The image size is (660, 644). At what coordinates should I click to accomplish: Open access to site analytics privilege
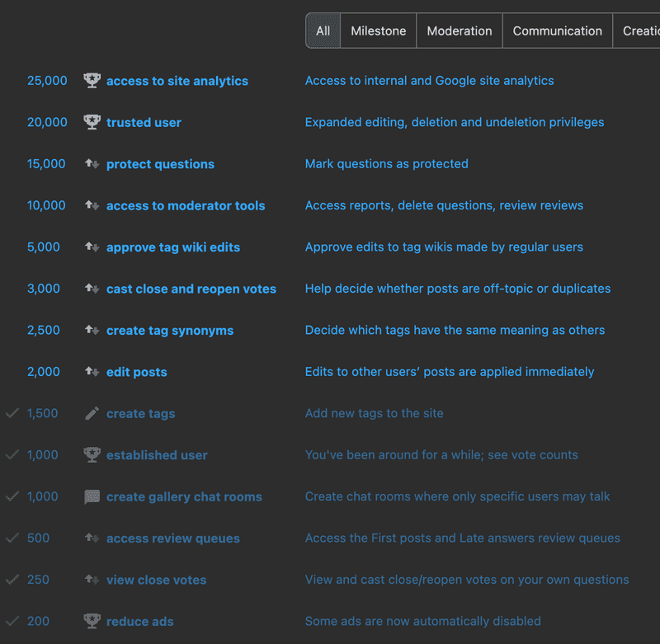177,81
